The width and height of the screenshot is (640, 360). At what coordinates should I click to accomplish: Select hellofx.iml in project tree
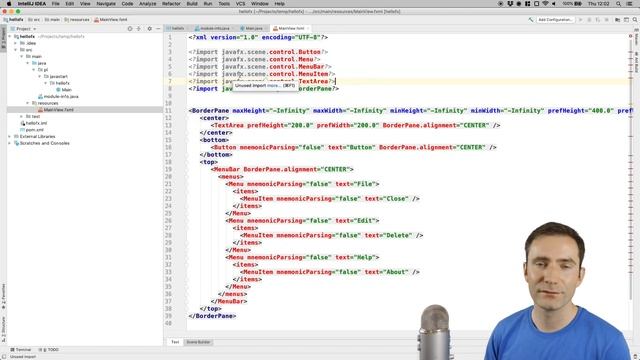(x=36, y=123)
